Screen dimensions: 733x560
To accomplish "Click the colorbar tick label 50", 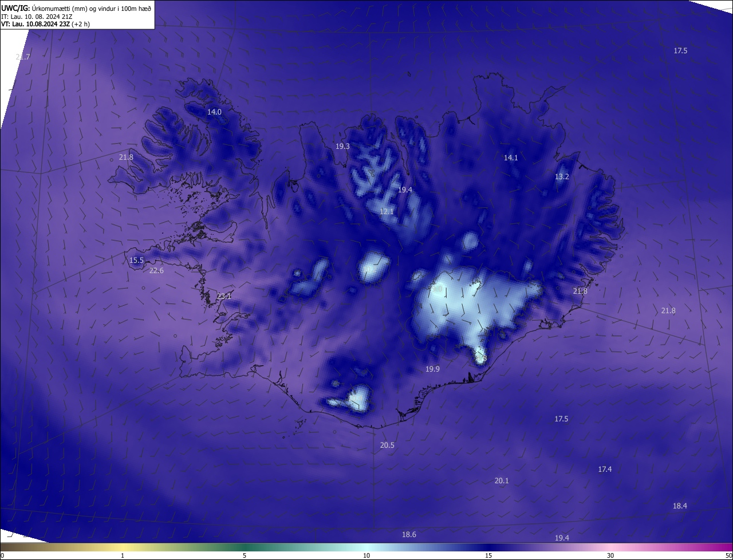I will pyautogui.click(x=728, y=555).
